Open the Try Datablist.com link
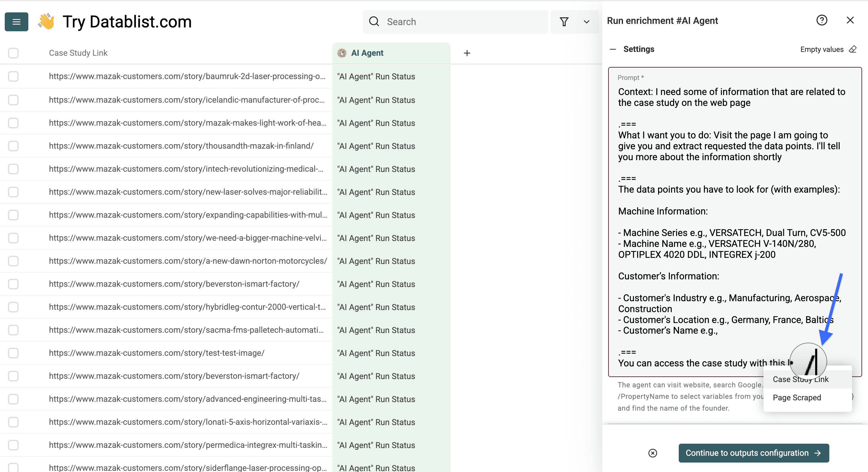 127,22
